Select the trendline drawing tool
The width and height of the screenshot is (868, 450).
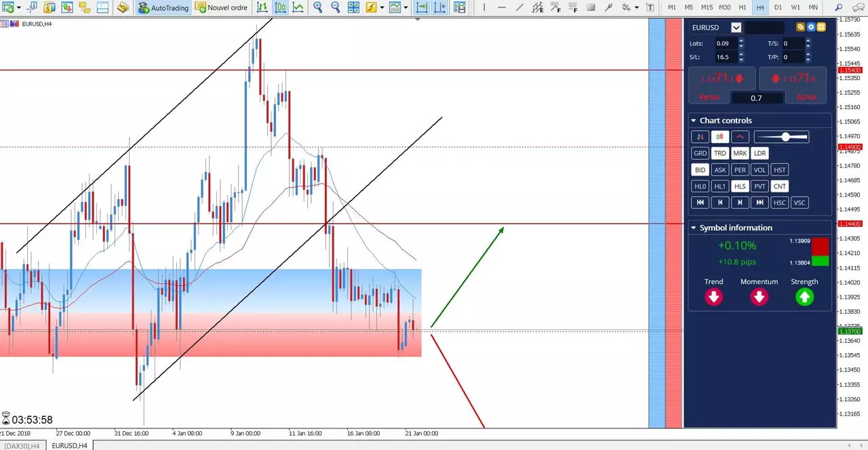(520, 7)
